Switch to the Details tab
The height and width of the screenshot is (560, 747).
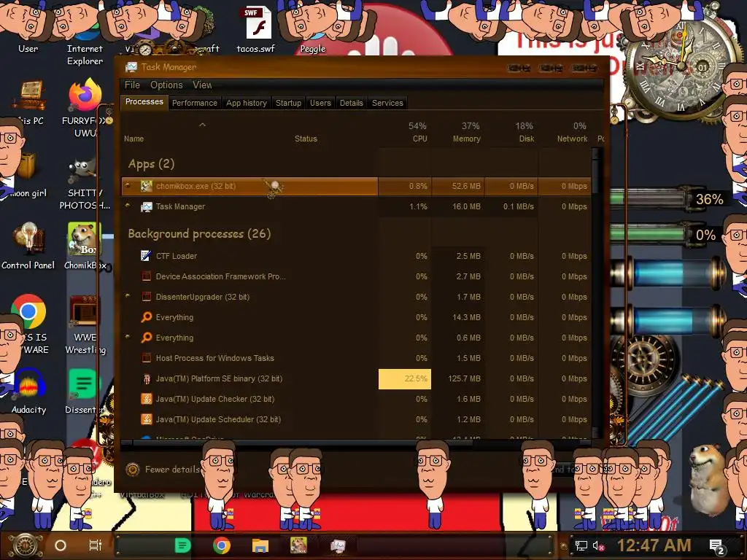(x=351, y=103)
